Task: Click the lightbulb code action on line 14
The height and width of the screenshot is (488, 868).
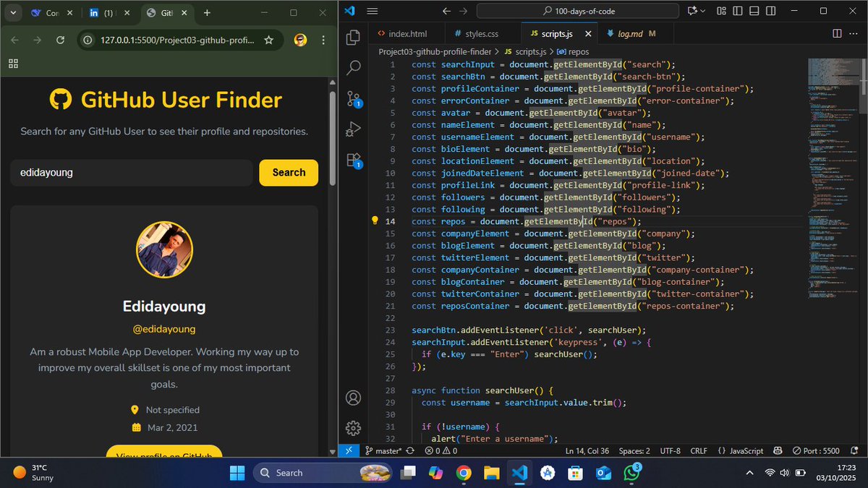Action: [375, 221]
